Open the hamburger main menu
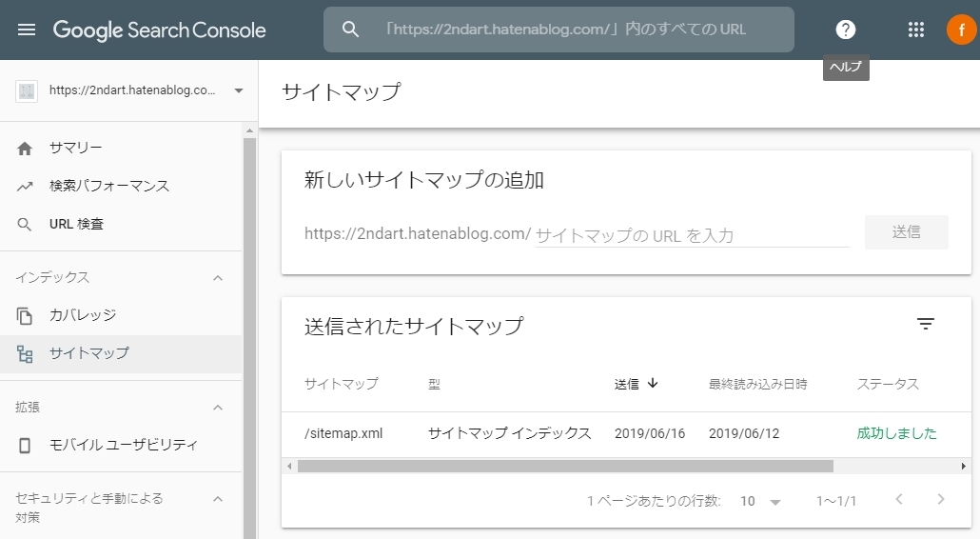This screenshot has height=539, width=980. pos(27,30)
